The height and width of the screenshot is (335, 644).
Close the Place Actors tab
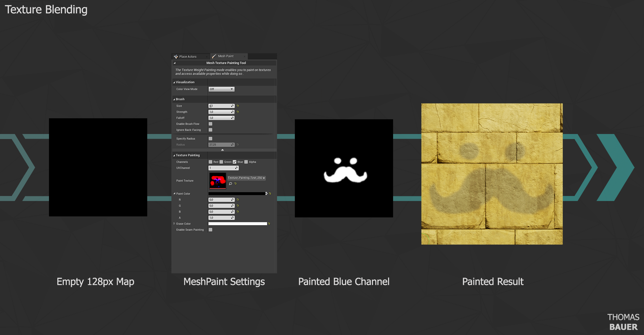[206, 57]
